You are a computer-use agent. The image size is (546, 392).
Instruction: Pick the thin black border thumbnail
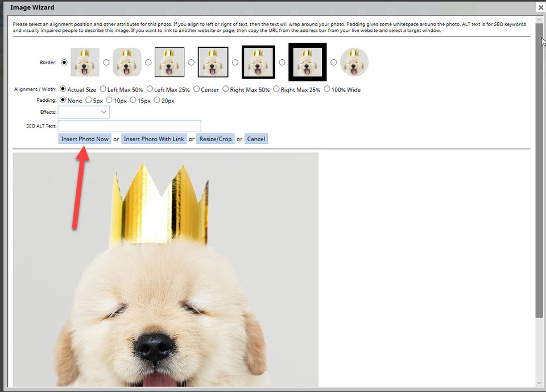click(169, 62)
